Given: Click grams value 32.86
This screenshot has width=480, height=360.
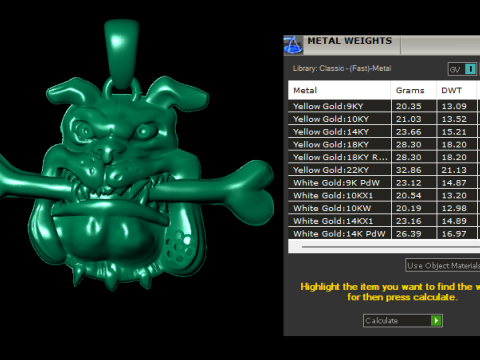Looking at the screenshot, I should coord(409,170).
